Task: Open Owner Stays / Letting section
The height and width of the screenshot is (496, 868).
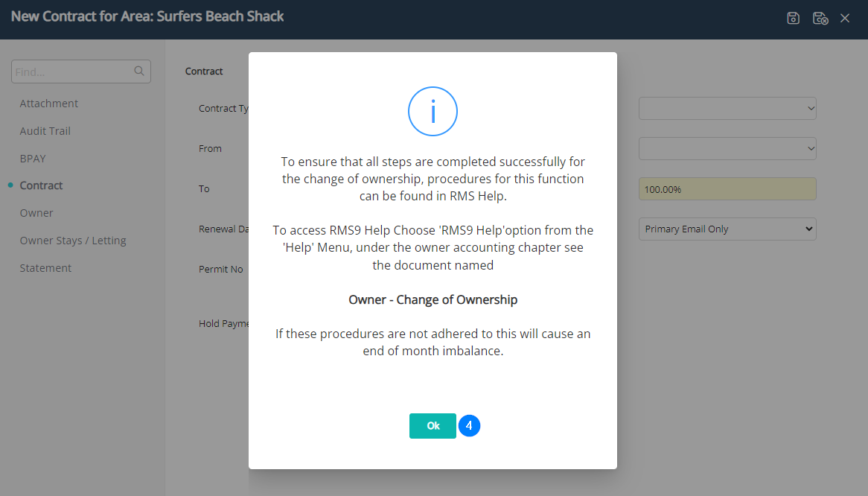Action: (73, 241)
